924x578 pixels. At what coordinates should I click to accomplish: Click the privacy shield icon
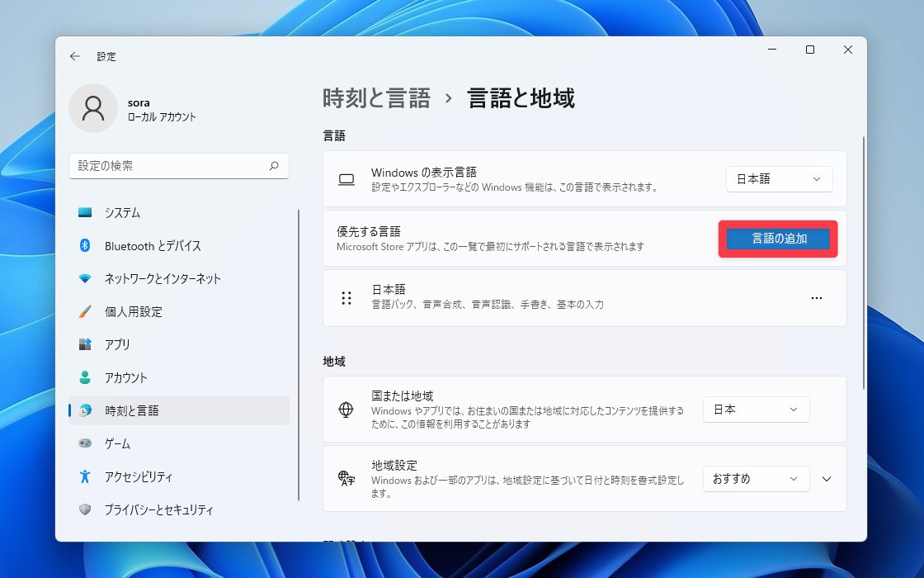click(85, 509)
